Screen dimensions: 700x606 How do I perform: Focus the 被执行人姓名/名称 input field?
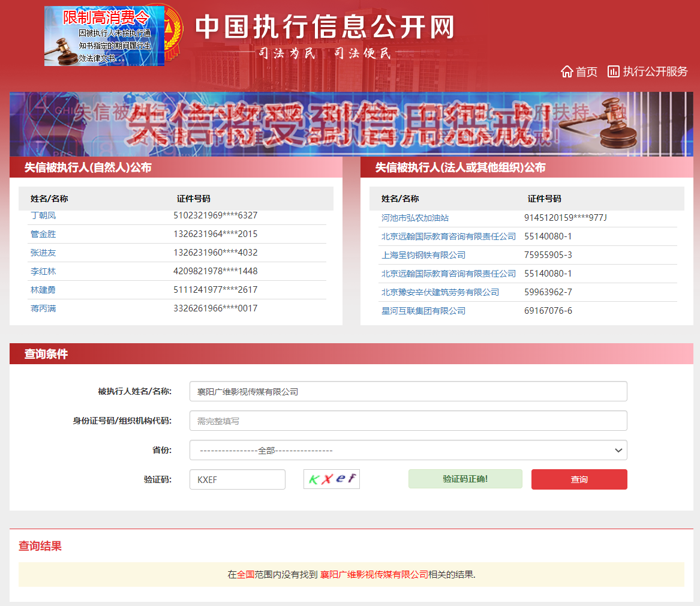pyautogui.click(x=408, y=392)
